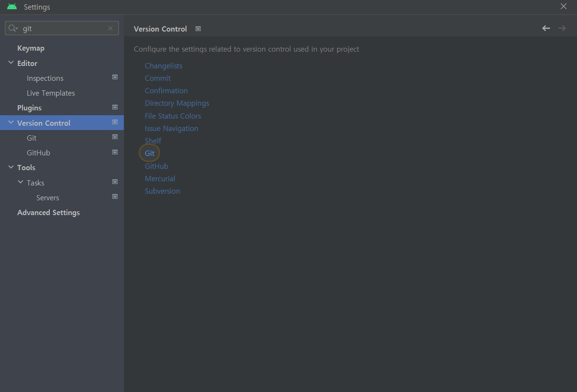Open search options magnifier icon

tap(13, 28)
